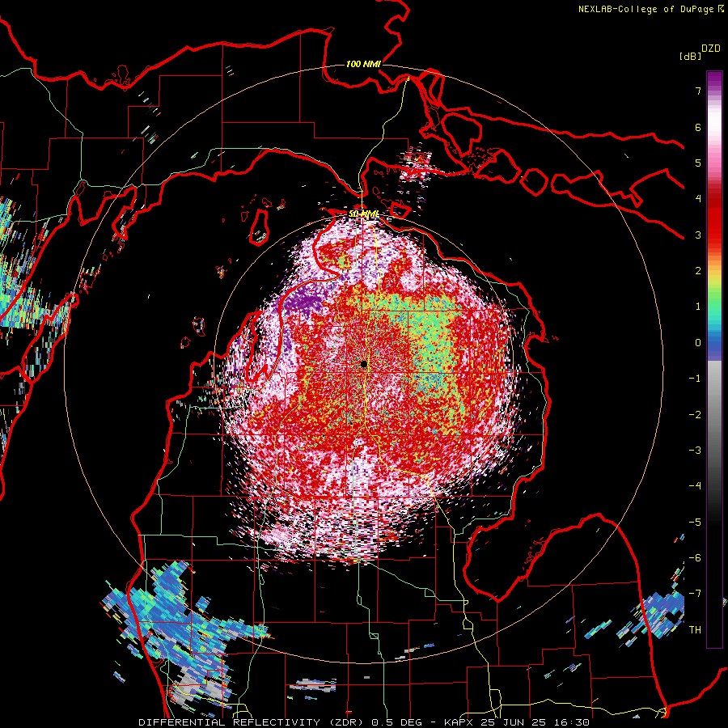Click the vertical ZDR color scale bar
The image size is (728, 728).
(x=714, y=359)
